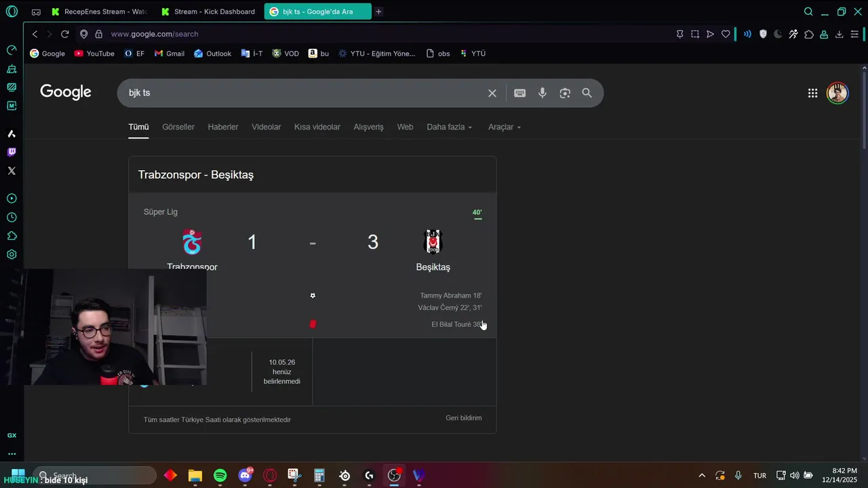Take a snapshot with the capture icon
The image size is (868, 488).
coord(695,34)
